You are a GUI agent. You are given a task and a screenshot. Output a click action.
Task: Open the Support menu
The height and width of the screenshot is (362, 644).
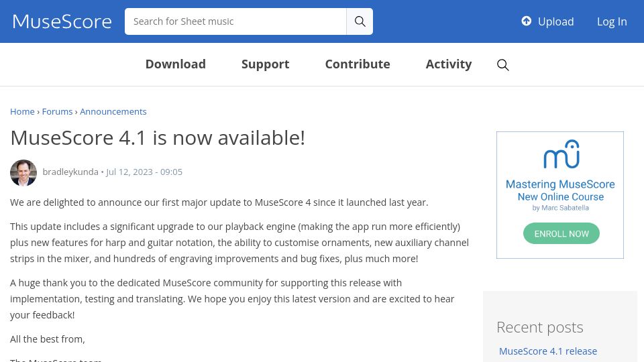pos(266,64)
